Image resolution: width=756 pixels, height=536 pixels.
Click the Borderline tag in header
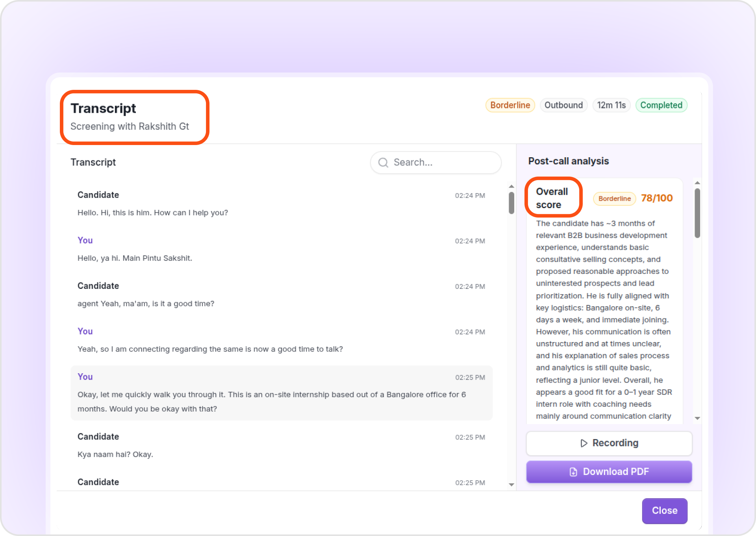[510, 105]
